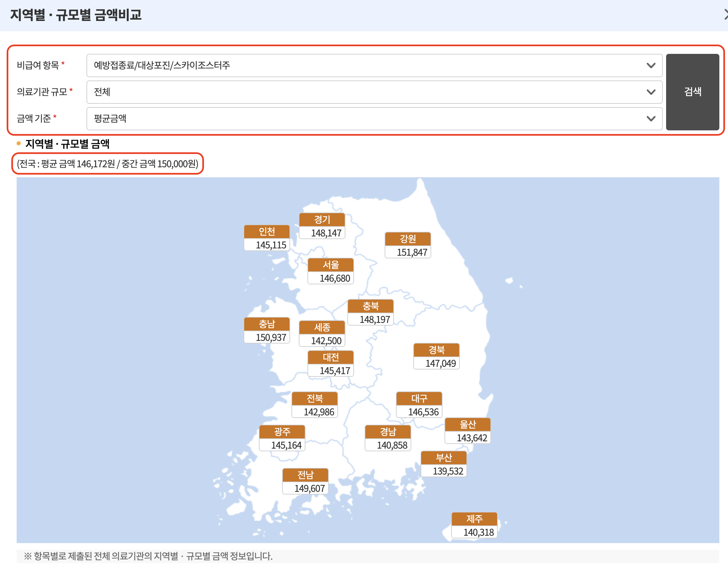Click the 충북 region label
This screenshot has width=728, height=572.
click(370, 306)
